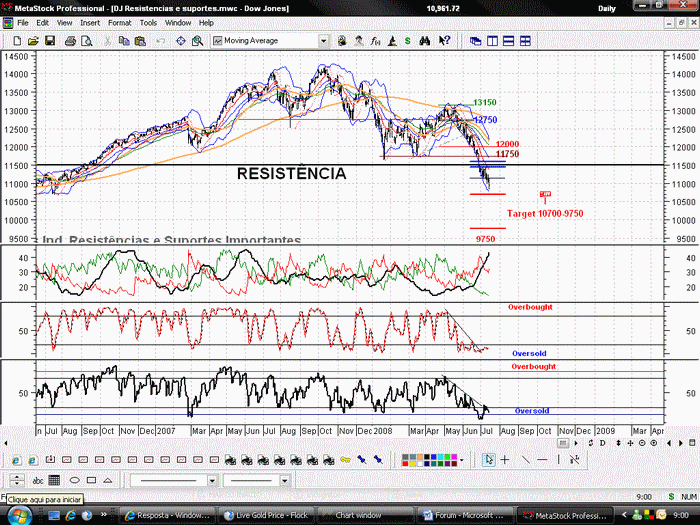Open the Tools menu
Image resolution: width=700 pixels, height=525 pixels.
click(x=148, y=23)
